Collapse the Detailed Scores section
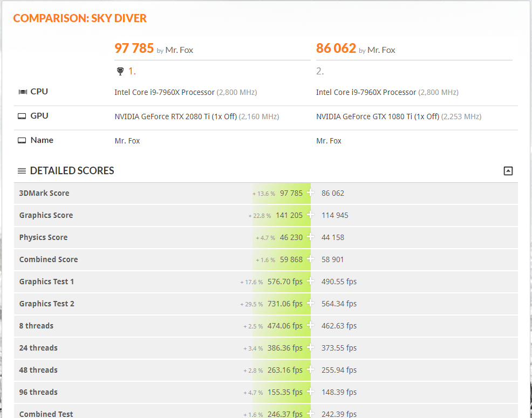This screenshot has width=532, height=418. click(508, 170)
